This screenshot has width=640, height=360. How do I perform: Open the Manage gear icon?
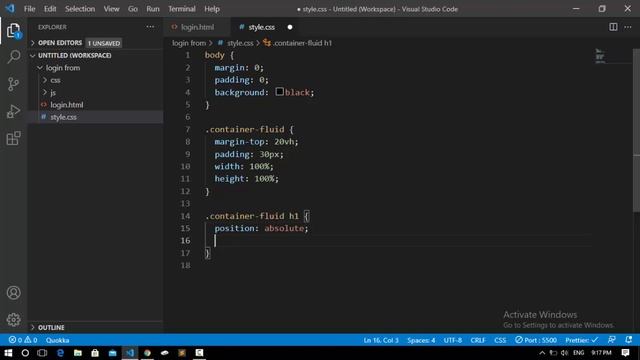13,320
